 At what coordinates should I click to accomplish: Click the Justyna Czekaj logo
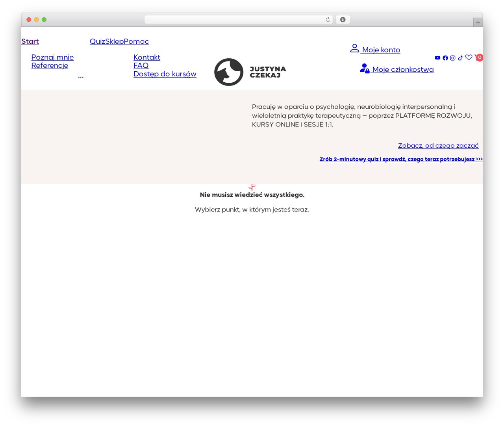250,72
